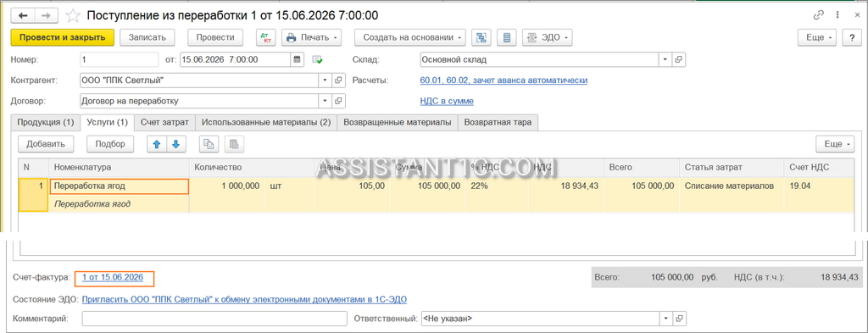Open the help question mark button

click(x=851, y=37)
